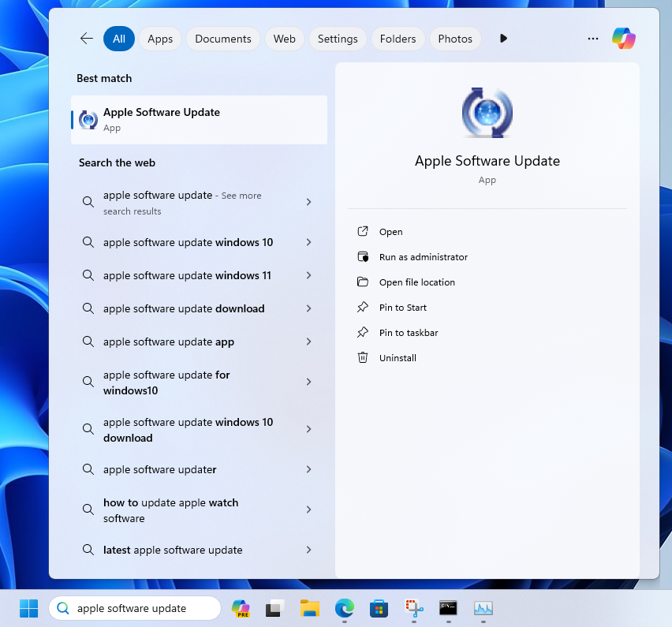Expand 'apple software updater' chevron
Image resolution: width=672 pixels, height=627 pixels.
(x=308, y=469)
